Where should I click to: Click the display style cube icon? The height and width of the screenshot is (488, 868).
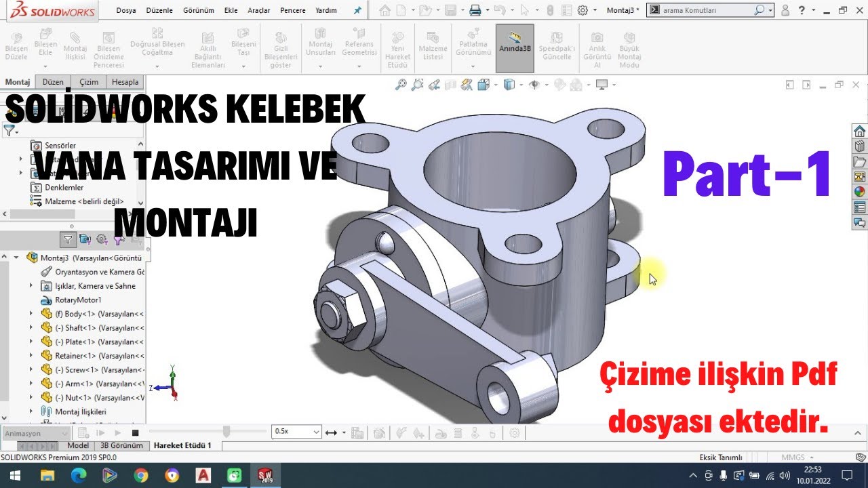pos(509,85)
